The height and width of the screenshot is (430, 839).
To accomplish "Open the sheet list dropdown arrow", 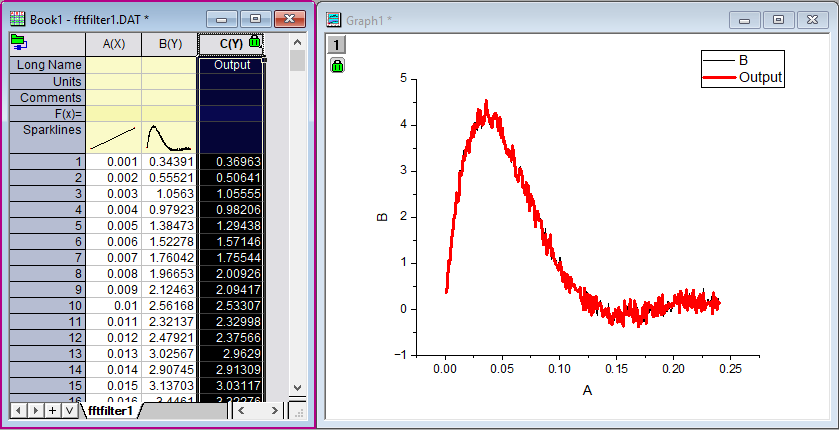I will pos(69,410).
